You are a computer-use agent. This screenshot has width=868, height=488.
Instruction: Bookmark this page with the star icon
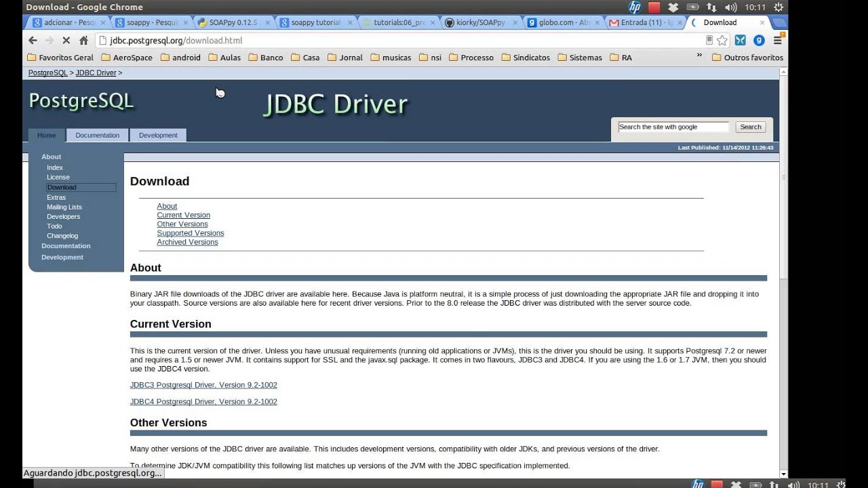coord(722,41)
